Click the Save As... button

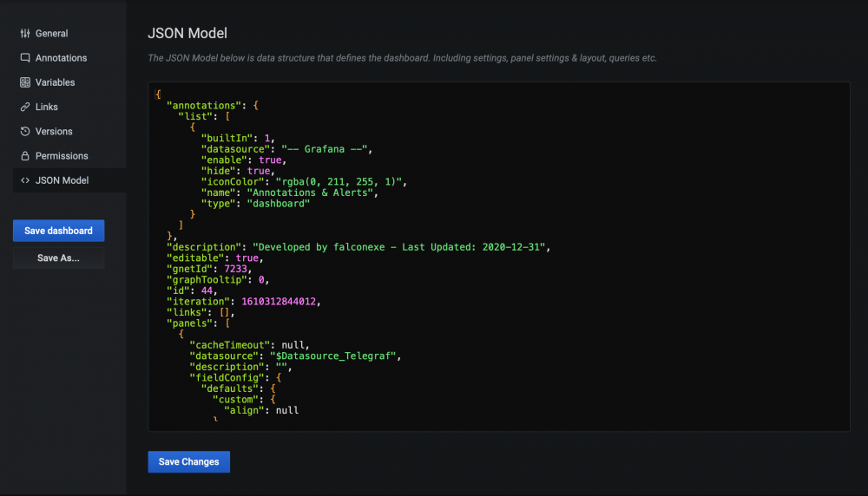click(59, 258)
